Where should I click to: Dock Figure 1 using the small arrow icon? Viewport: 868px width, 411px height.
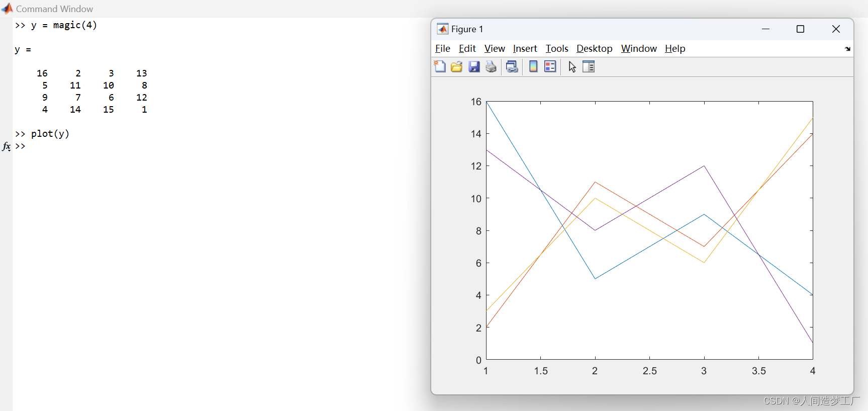point(847,49)
